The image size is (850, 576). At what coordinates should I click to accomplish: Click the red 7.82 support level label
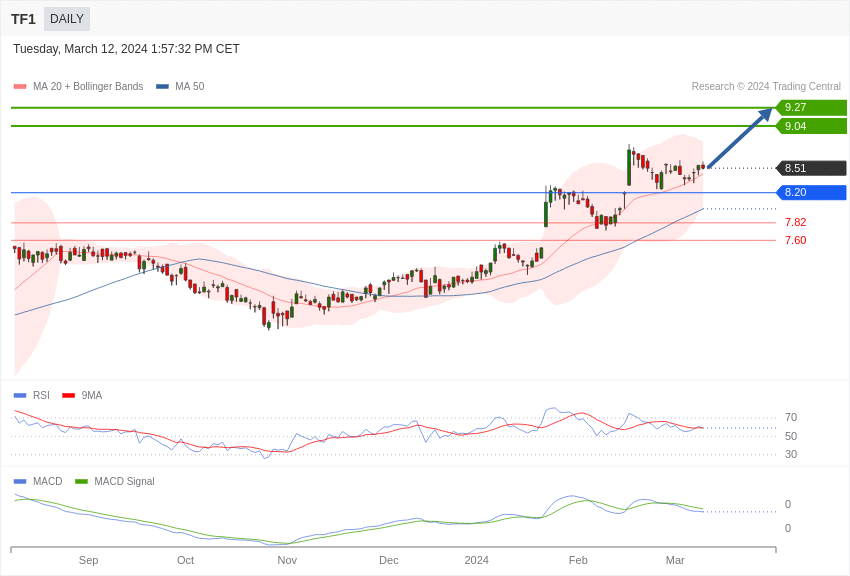point(795,222)
